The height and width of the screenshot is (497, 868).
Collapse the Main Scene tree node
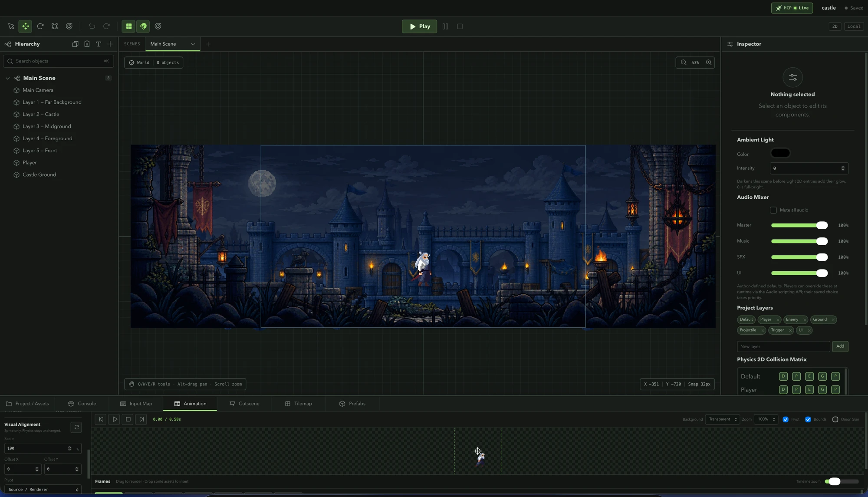[x=8, y=78]
